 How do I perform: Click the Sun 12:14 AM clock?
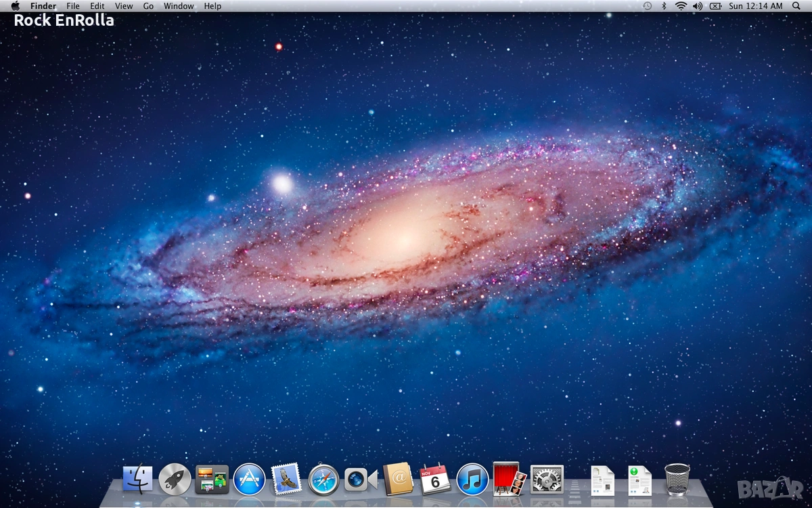755,6
